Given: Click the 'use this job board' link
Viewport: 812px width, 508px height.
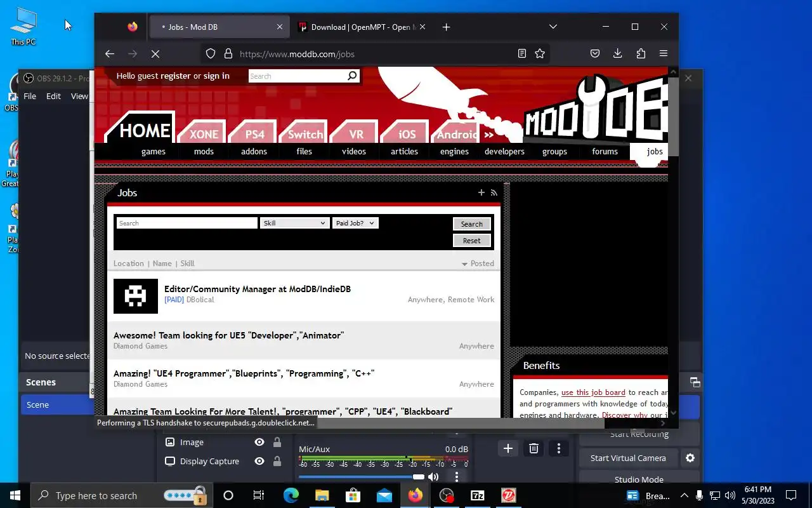Looking at the screenshot, I should 593,392.
